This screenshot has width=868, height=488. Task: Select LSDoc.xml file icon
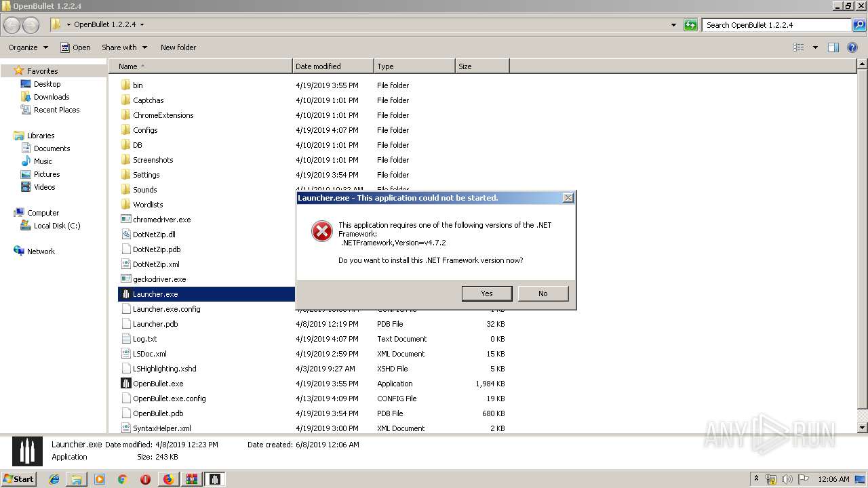point(125,354)
